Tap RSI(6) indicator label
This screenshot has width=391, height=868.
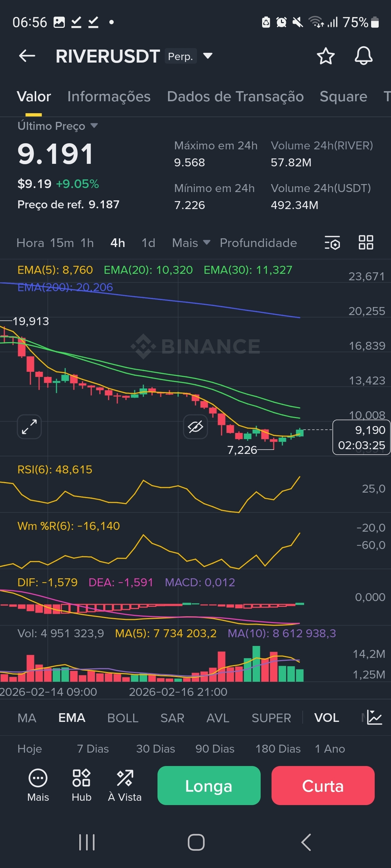pos(55,469)
